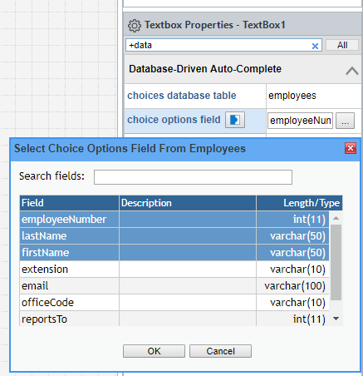Click the employeeNun value input
Screen dimensions: 363x376
300,121
